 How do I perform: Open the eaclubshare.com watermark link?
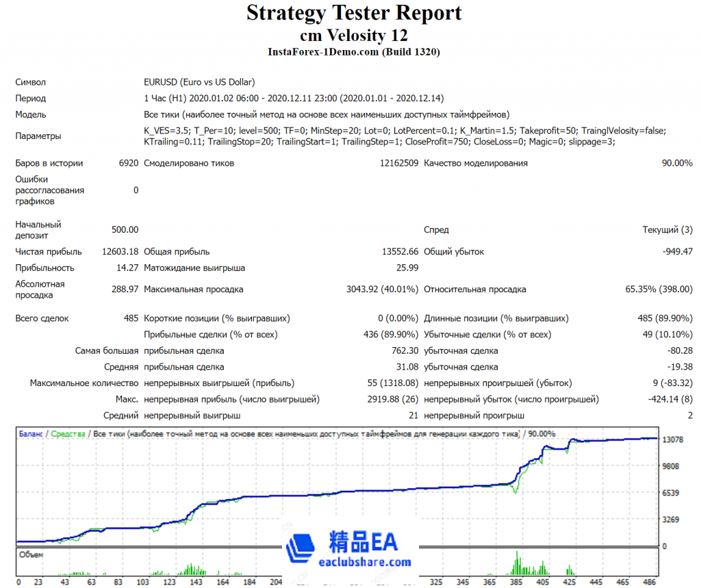coord(366,563)
